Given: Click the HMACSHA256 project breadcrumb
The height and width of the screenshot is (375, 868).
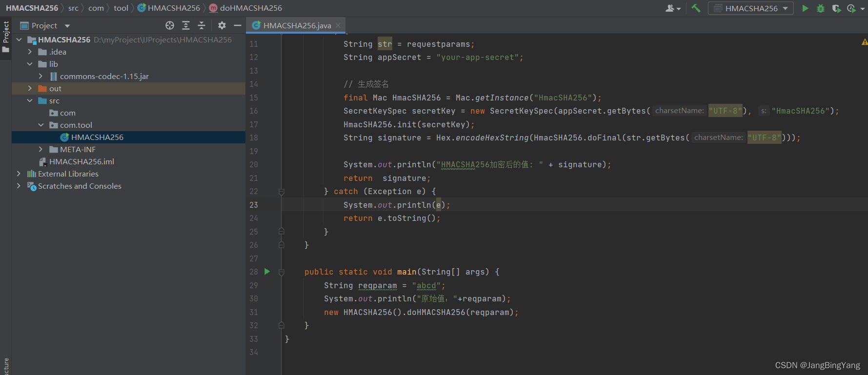Looking at the screenshot, I should [x=32, y=8].
